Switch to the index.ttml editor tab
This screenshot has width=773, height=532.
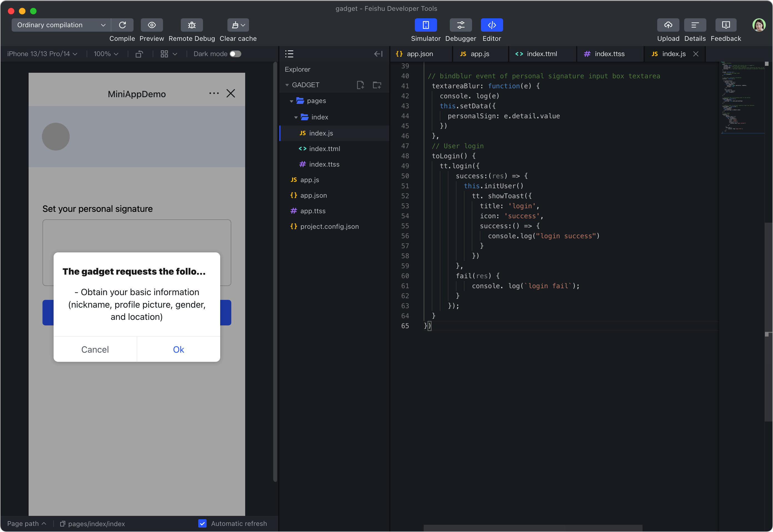click(x=541, y=54)
